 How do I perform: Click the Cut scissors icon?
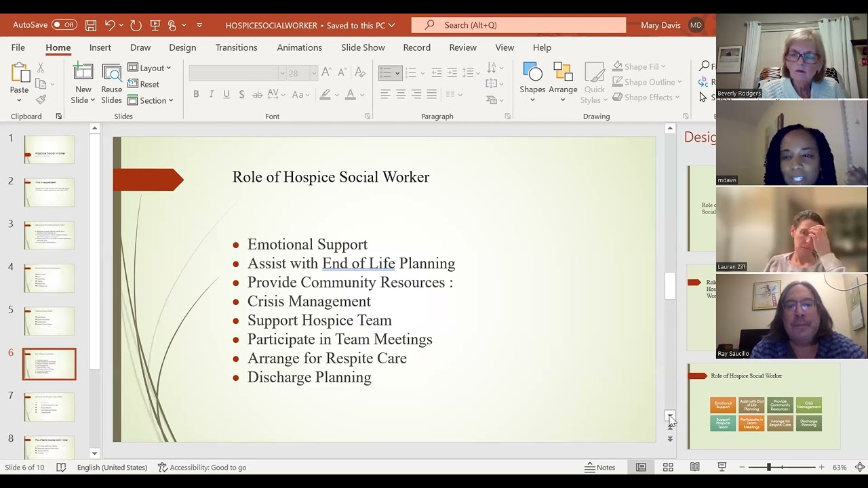41,68
